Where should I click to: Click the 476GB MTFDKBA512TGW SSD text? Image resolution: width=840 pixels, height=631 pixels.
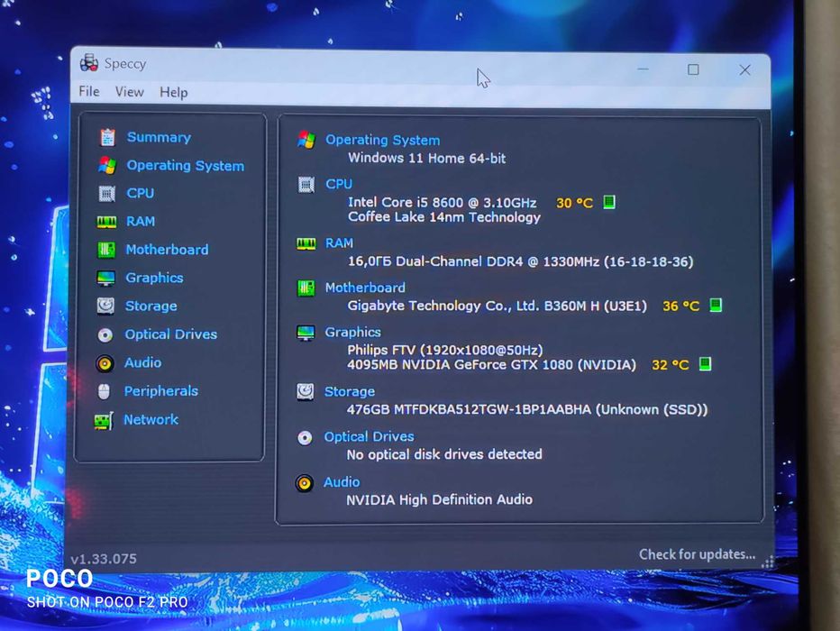[527, 410]
